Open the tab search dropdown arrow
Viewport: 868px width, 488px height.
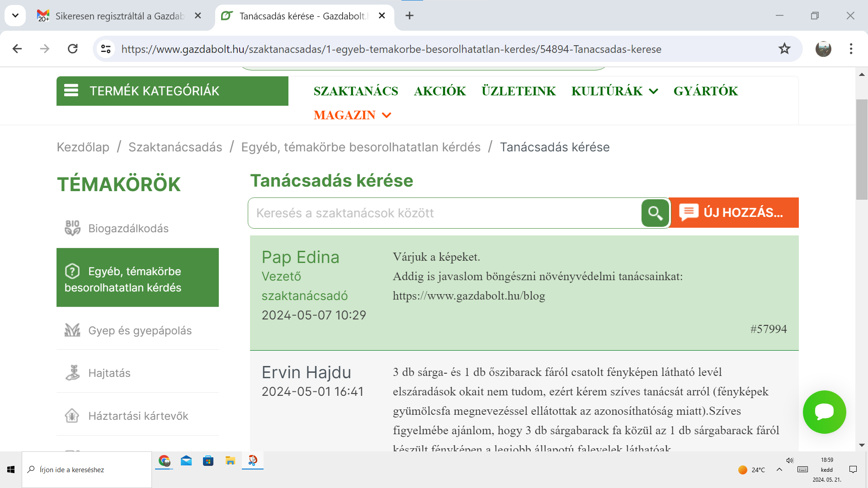15,16
